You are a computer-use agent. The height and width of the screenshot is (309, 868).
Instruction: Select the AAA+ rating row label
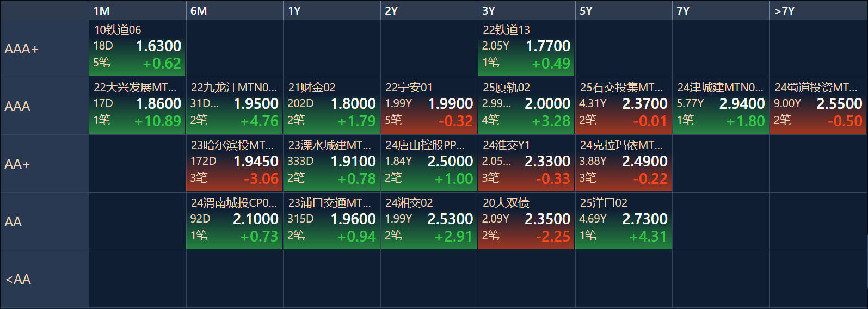click(x=45, y=48)
